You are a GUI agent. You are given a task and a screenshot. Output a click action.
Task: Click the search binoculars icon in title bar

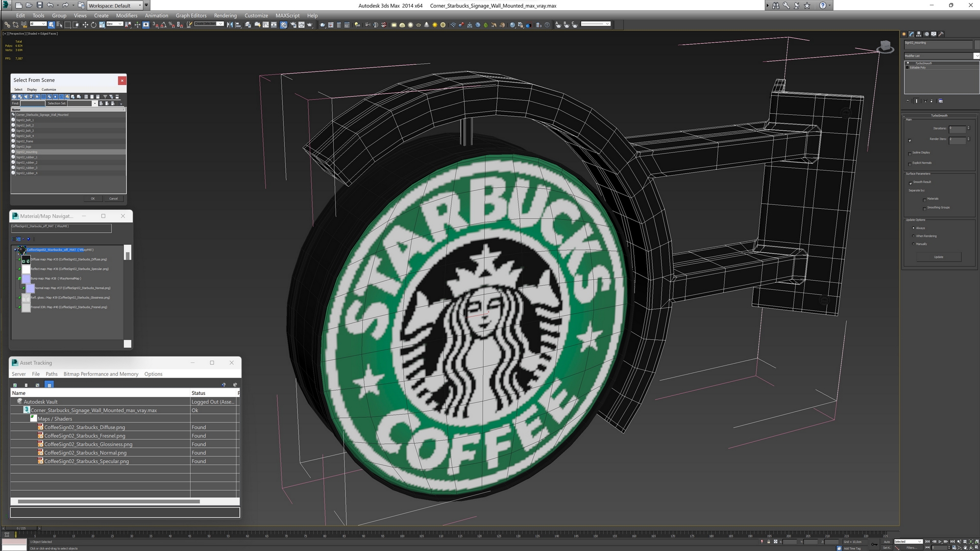[775, 5]
